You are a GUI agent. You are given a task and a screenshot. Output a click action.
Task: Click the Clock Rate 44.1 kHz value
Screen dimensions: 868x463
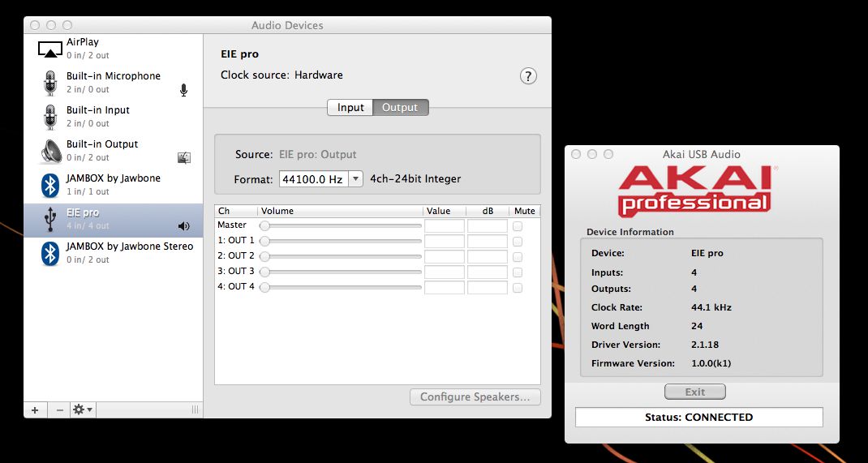(711, 307)
